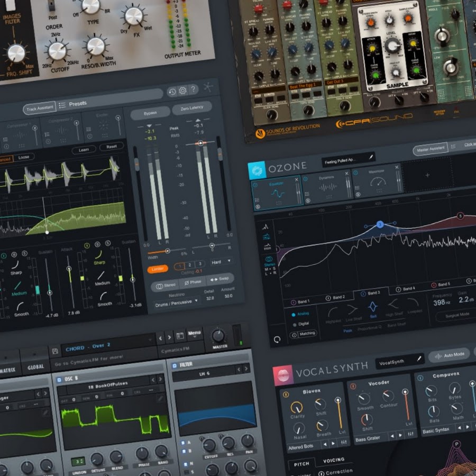This screenshot has height=476, width=476.
Task: Toggle the FILTER enable checkbox in Serum
Action: point(174,366)
